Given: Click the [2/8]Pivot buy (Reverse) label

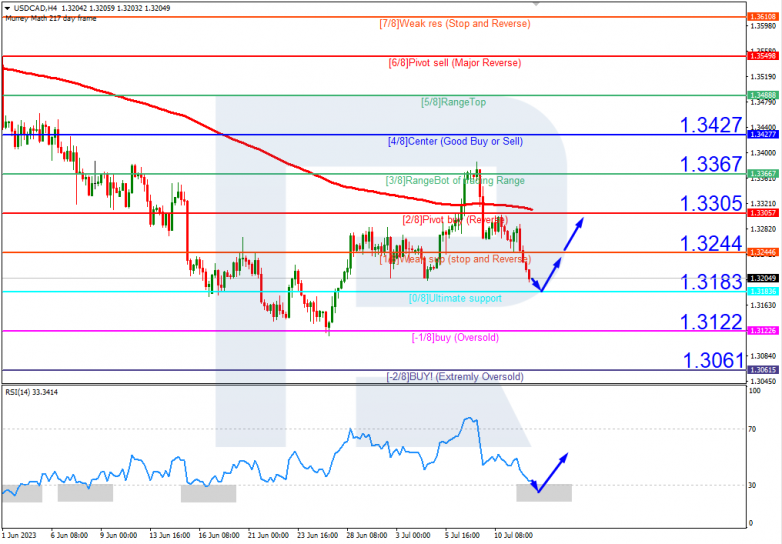Looking at the screenshot, I should [x=455, y=220].
